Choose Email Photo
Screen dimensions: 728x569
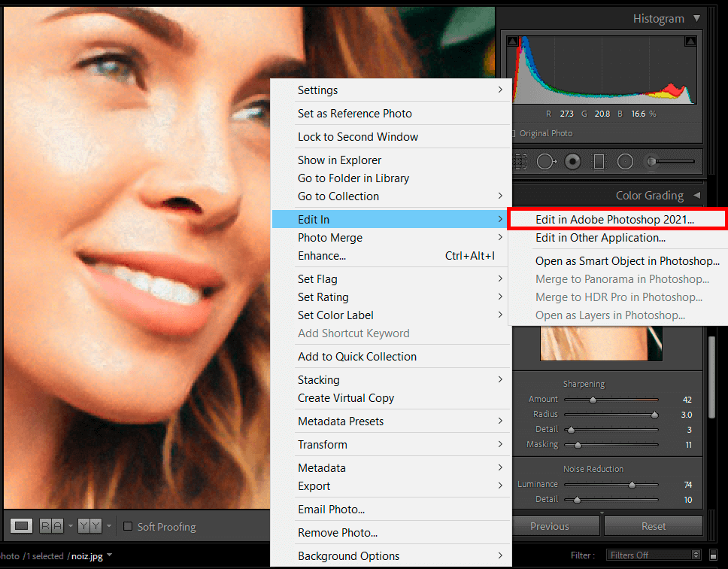click(391, 510)
